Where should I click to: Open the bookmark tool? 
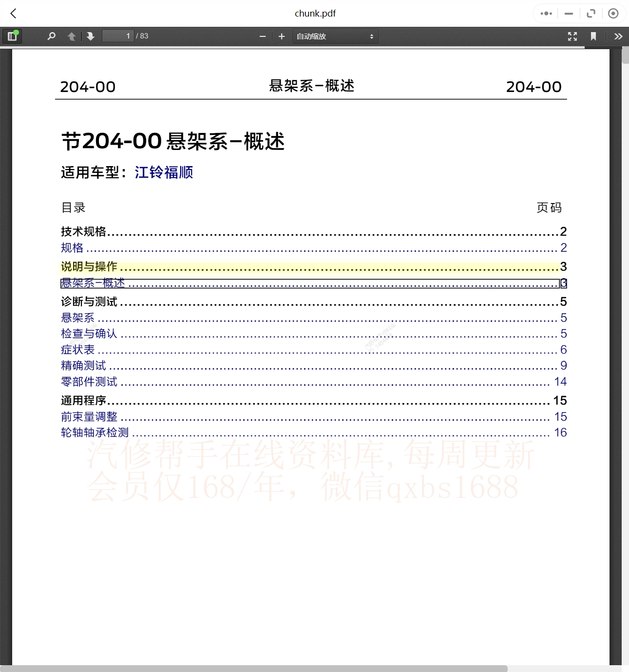(593, 36)
